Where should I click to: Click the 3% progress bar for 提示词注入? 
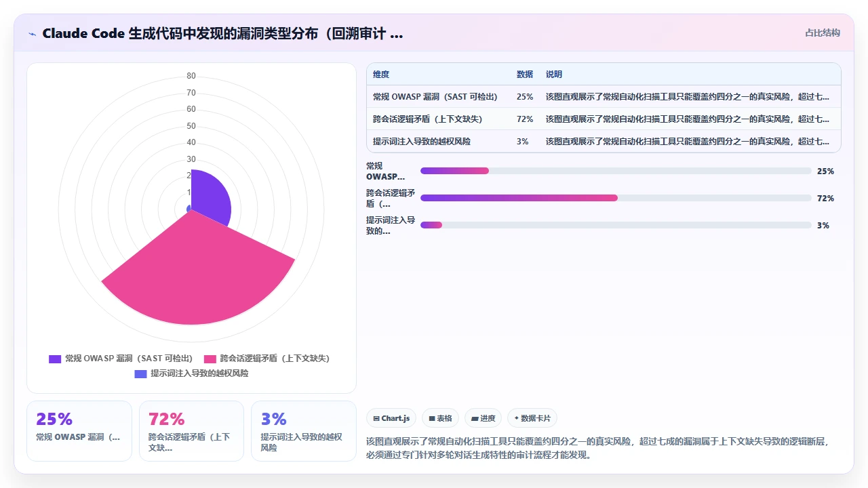click(x=616, y=225)
